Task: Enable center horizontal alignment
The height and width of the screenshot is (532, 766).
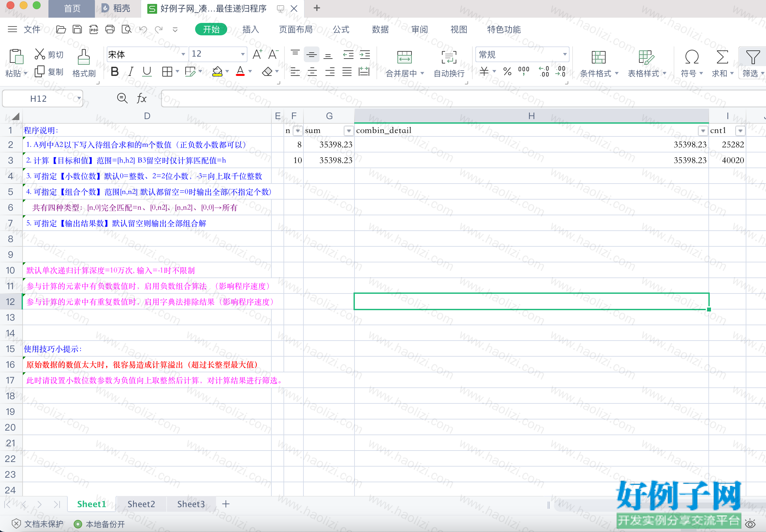Action: pyautogui.click(x=312, y=72)
